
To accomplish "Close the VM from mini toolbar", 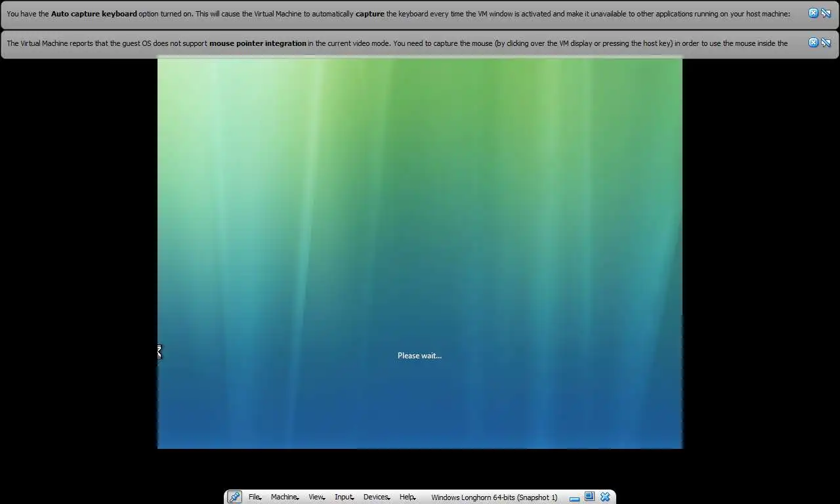I will tap(605, 497).
